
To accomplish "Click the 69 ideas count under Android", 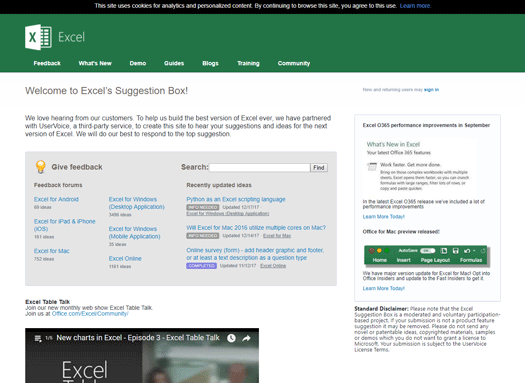I will (43, 207).
